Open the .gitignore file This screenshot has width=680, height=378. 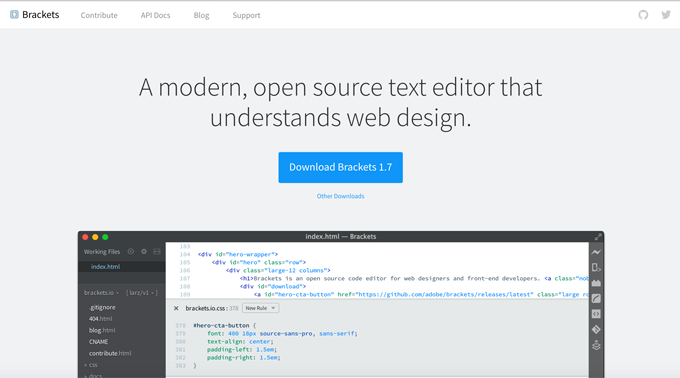coord(102,307)
